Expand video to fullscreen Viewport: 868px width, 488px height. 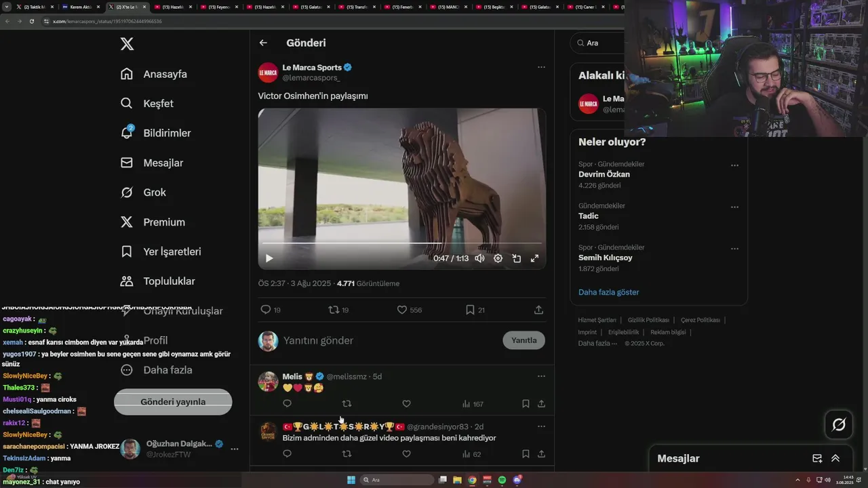coord(534,258)
